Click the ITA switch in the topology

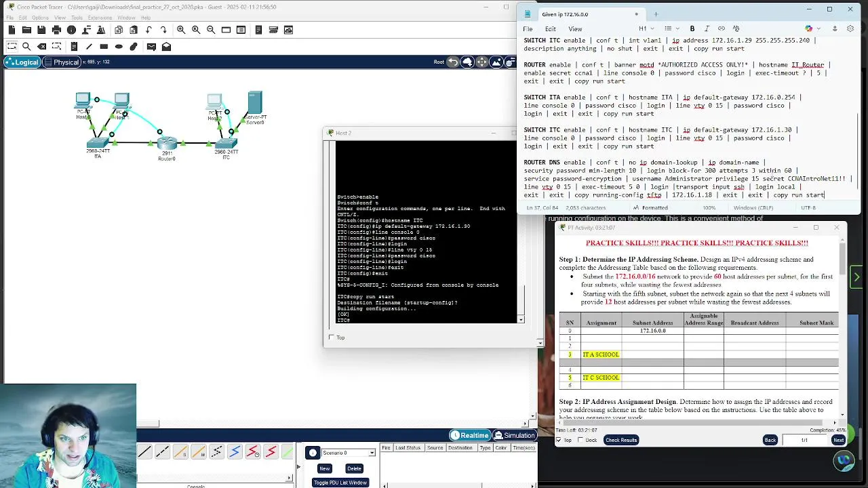(98, 143)
